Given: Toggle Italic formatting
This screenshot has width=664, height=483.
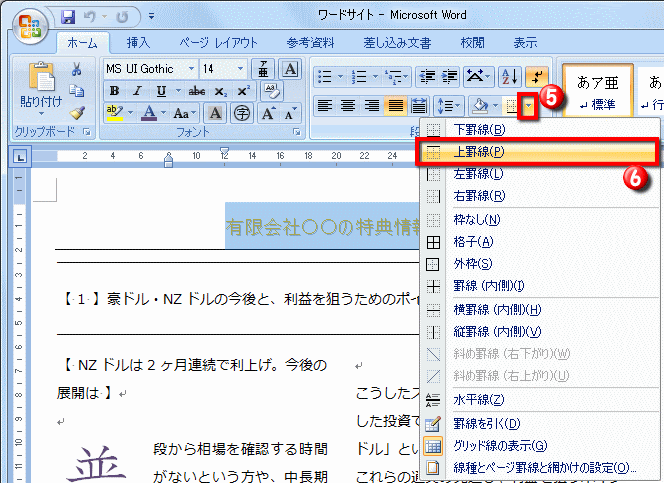Looking at the screenshot, I should tap(137, 91).
